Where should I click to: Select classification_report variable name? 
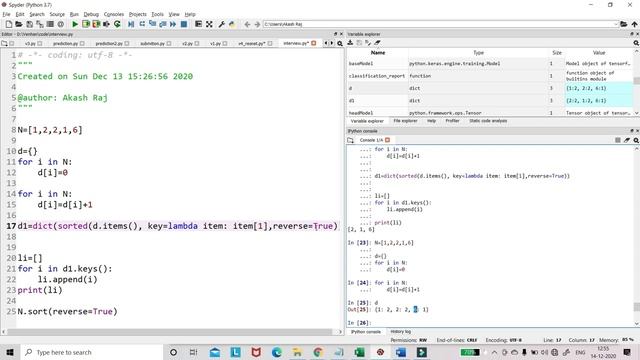tap(377, 76)
